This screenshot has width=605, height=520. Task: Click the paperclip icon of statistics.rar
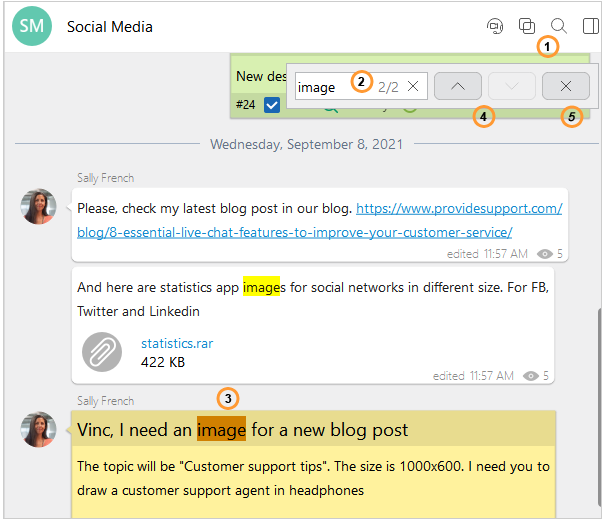click(x=101, y=351)
